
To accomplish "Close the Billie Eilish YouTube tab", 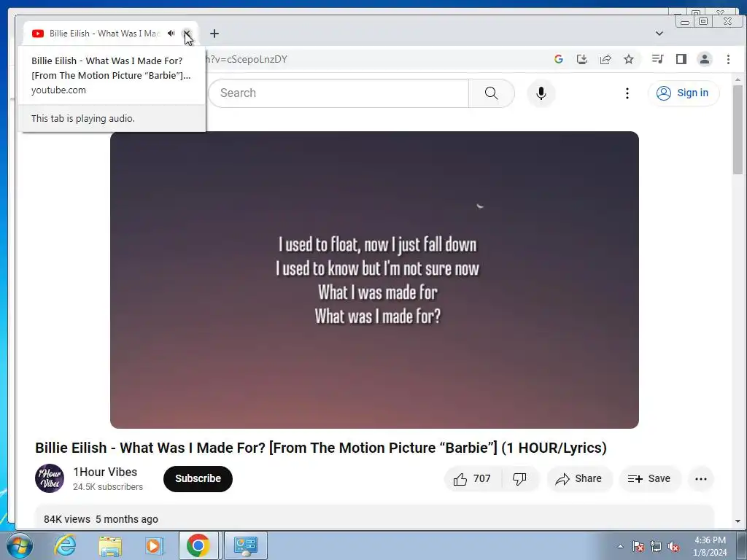I will coord(187,34).
